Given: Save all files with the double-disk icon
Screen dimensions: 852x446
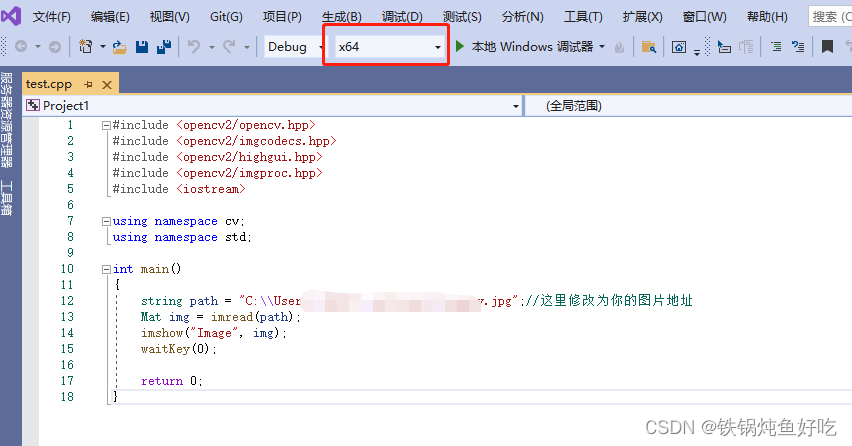Looking at the screenshot, I should [164, 47].
